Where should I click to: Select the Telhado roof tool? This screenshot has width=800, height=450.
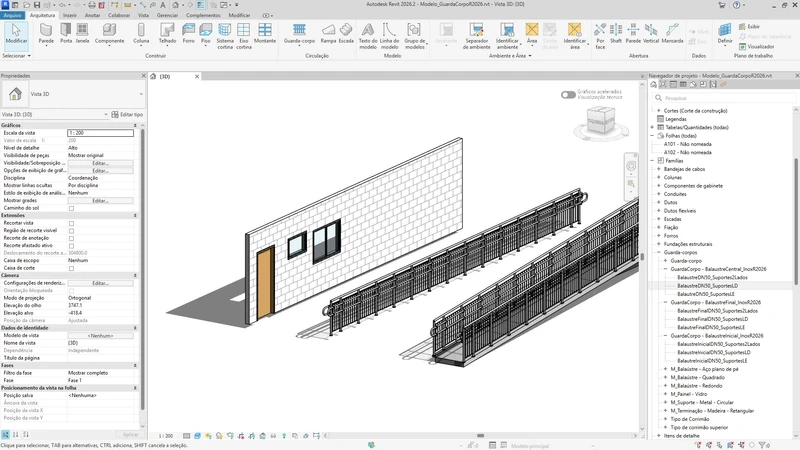pos(167,34)
